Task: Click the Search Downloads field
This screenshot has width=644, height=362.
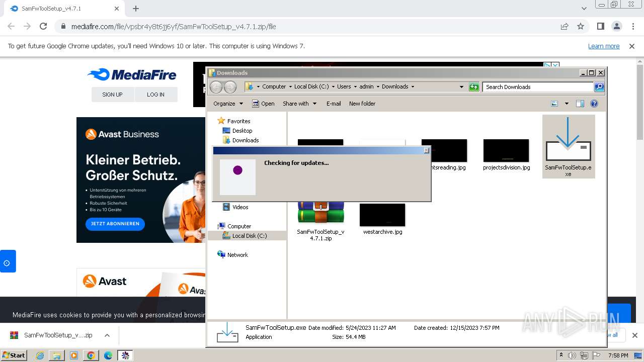Action: click(x=538, y=86)
